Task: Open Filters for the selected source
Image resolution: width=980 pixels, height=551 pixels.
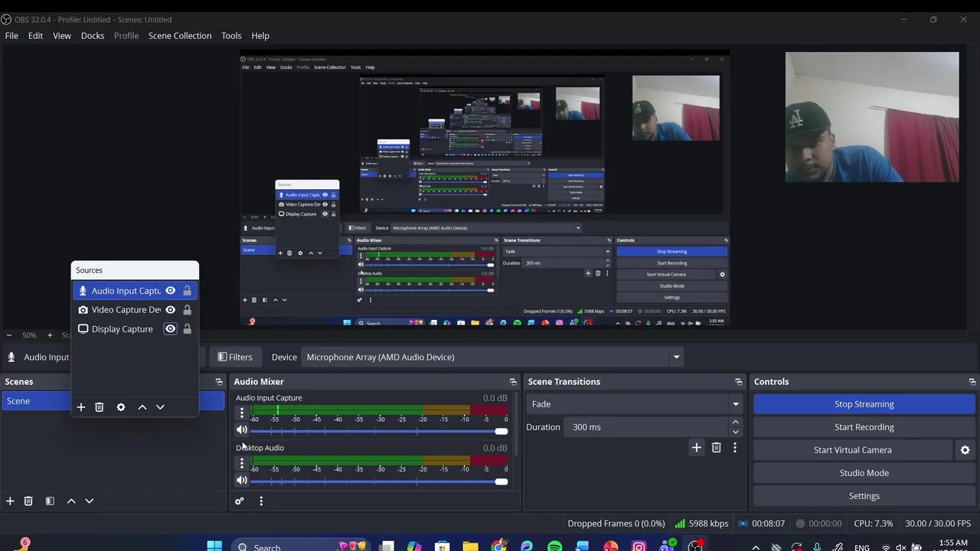Action: pyautogui.click(x=235, y=357)
